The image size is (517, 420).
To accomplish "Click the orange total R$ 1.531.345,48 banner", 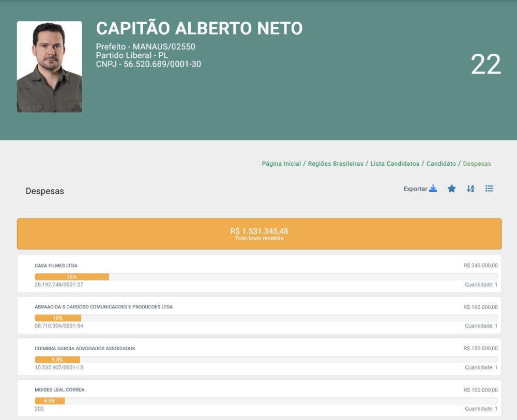I will click(x=259, y=234).
